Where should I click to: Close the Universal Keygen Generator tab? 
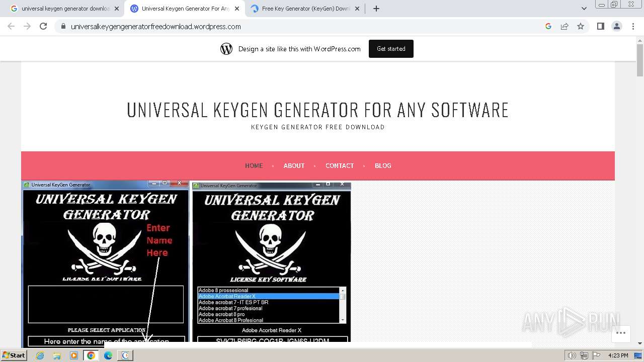pyautogui.click(x=237, y=9)
